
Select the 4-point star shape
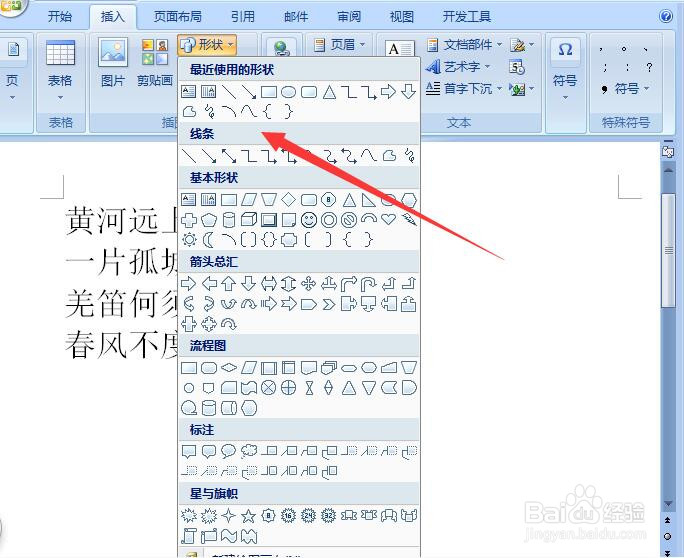(229, 516)
